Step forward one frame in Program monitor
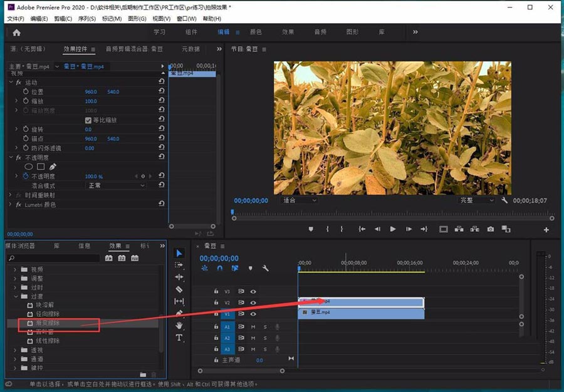This screenshot has height=392, width=564. [x=409, y=229]
